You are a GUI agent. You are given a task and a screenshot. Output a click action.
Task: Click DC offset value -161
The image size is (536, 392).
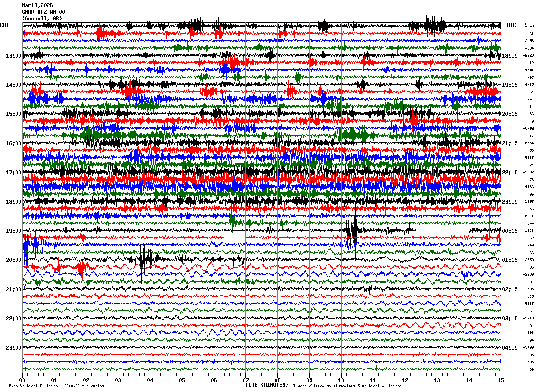pos(529,34)
